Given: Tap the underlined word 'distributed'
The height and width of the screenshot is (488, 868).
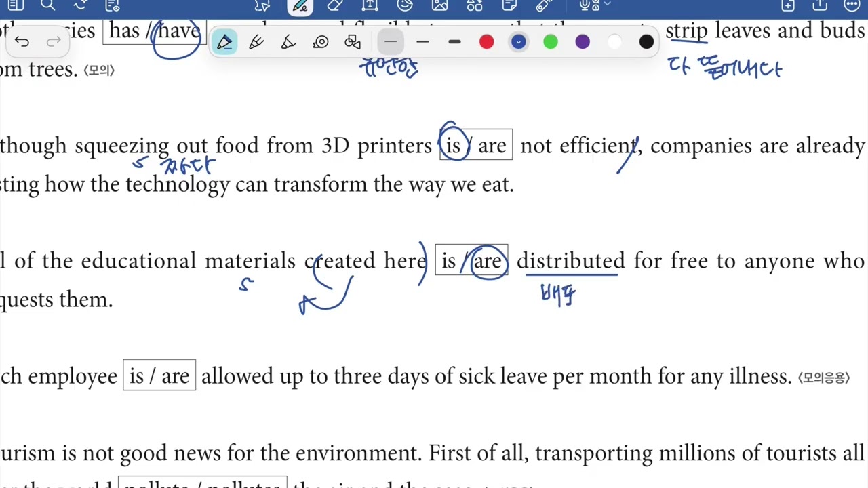Looking at the screenshot, I should coord(571,261).
